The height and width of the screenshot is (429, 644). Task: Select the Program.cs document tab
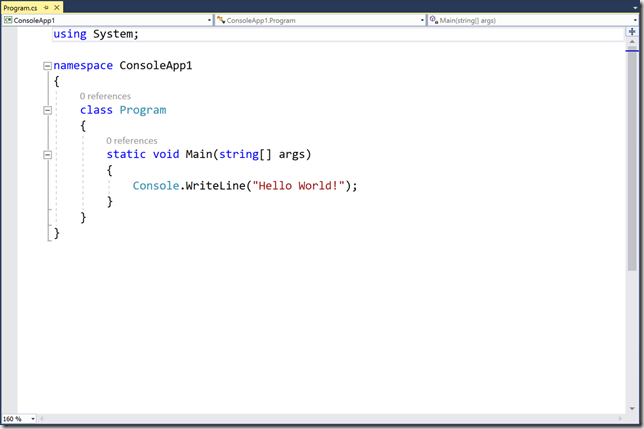coord(20,7)
